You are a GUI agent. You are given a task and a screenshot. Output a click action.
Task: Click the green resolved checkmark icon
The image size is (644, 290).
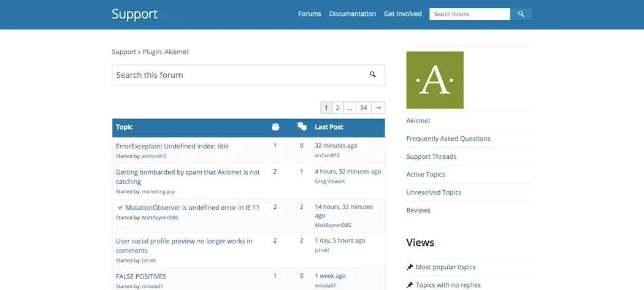pos(120,207)
